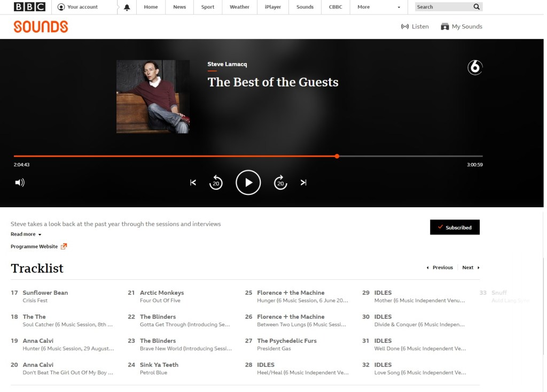Open the More navigation dropdown
547x392 pixels.
click(379, 7)
